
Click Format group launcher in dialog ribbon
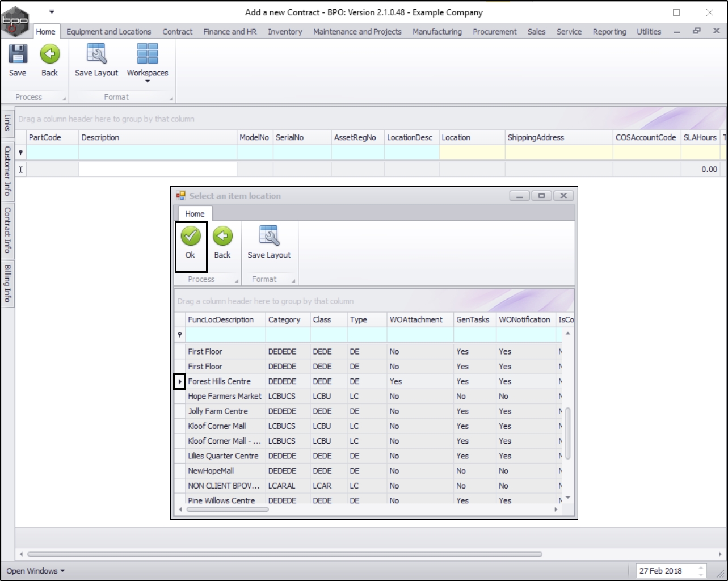(293, 281)
